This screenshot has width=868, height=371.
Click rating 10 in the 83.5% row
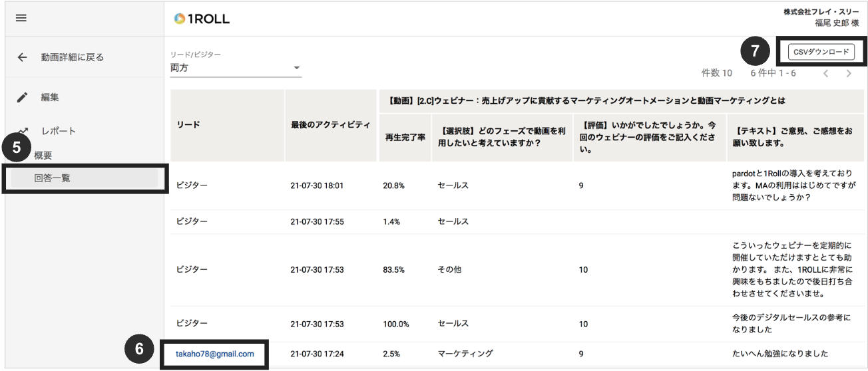coord(583,270)
